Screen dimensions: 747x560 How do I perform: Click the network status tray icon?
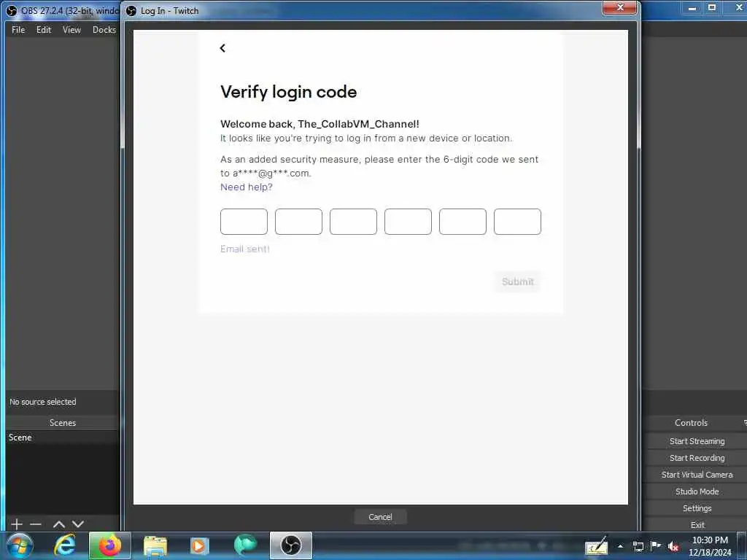pyautogui.click(x=638, y=546)
